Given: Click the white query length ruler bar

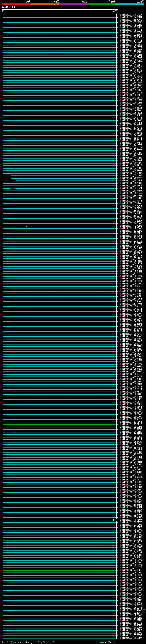Looking at the screenshot, I should [60, 10].
